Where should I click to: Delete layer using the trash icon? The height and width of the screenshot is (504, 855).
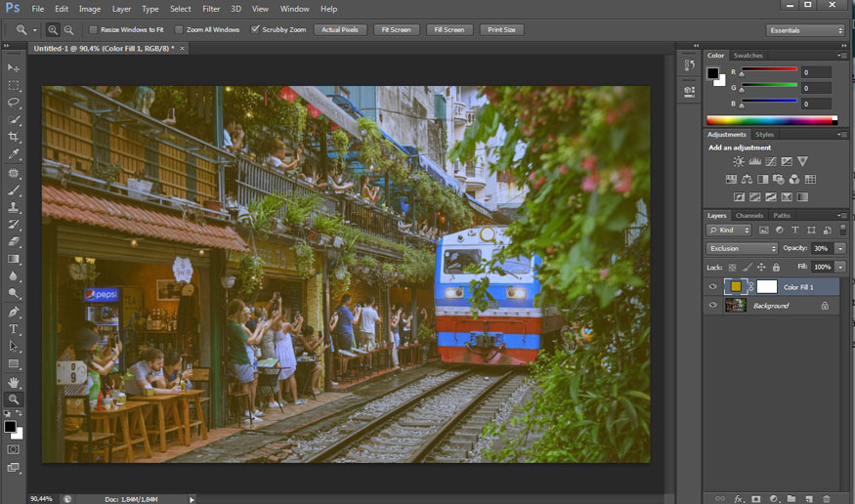pos(825,498)
